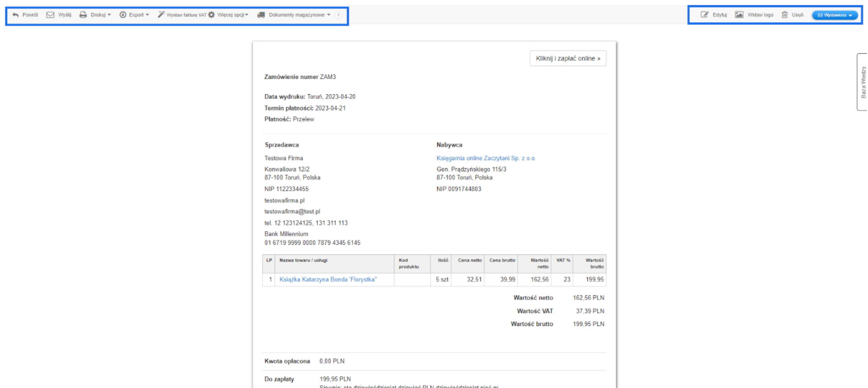
Task: Click the bank account number '01 6719 9999 0000 7879 4345 6145'
Action: point(312,243)
